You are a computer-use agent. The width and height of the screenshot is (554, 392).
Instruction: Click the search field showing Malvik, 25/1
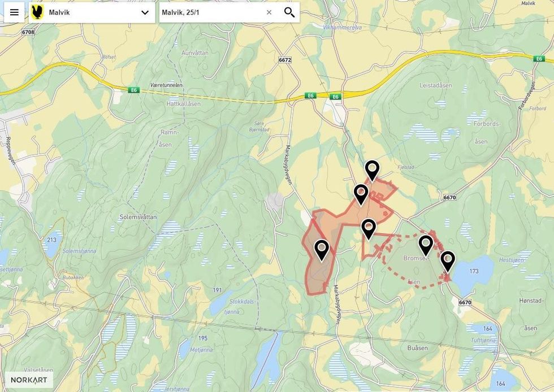click(x=209, y=11)
